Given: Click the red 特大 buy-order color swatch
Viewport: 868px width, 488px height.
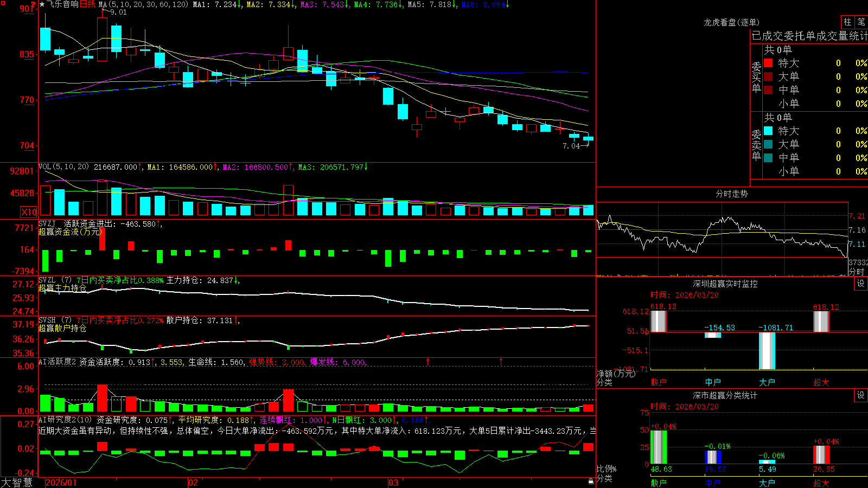Looking at the screenshot, I should click(x=768, y=63).
